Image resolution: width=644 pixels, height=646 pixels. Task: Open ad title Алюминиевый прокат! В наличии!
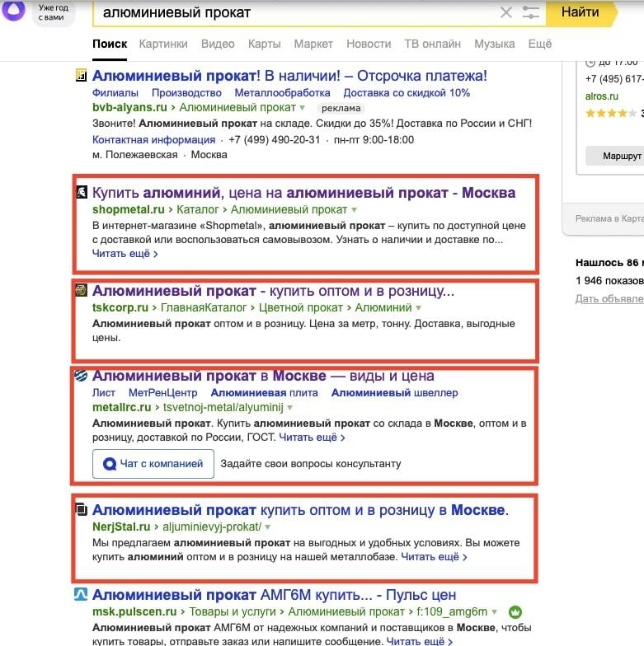click(x=289, y=76)
